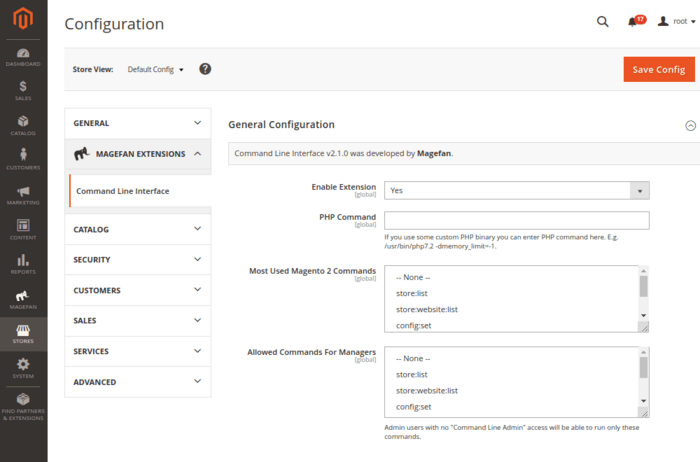Click the Allowed Commands scrollbar thumb

tap(643, 367)
